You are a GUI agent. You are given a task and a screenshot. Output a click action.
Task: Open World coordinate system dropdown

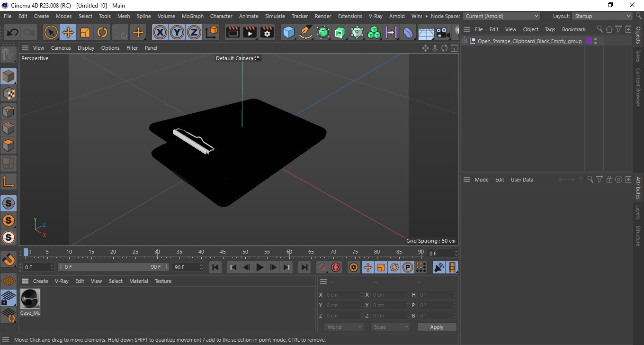(344, 327)
